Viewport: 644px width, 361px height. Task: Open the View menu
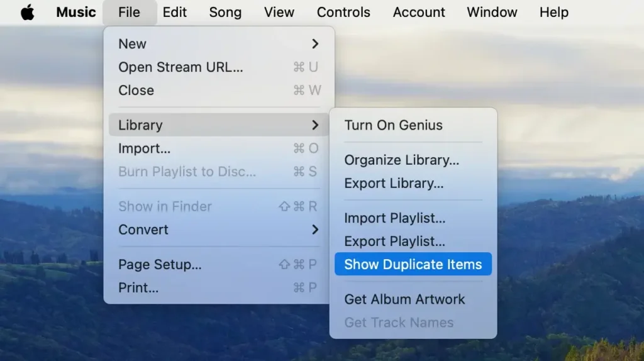279,13
